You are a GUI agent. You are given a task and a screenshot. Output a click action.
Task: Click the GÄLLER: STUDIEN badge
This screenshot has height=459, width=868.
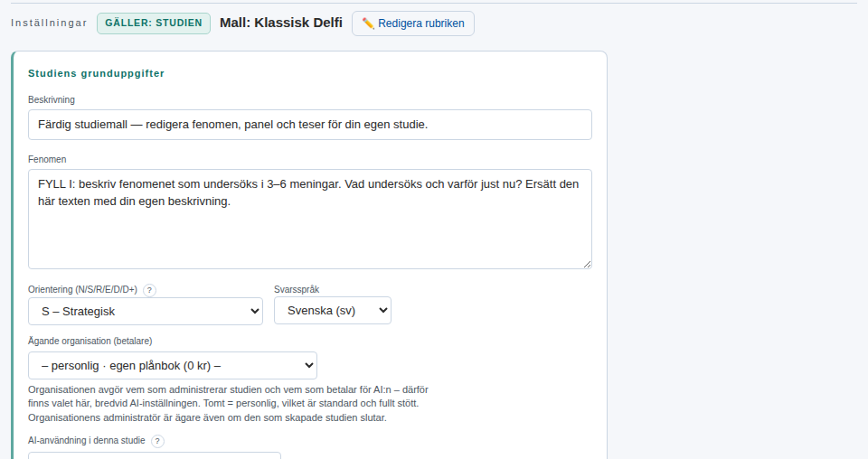pyautogui.click(x=154, y=23)
